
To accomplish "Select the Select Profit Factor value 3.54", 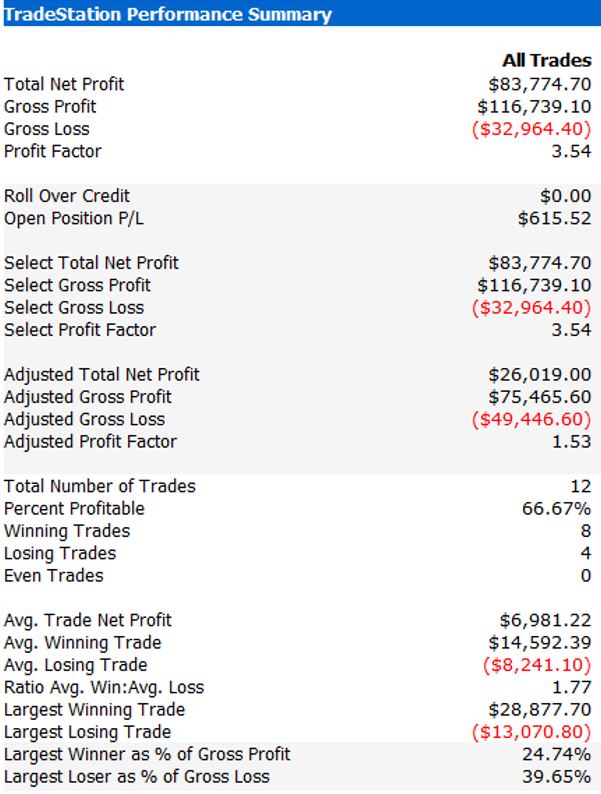I will 571,330.
